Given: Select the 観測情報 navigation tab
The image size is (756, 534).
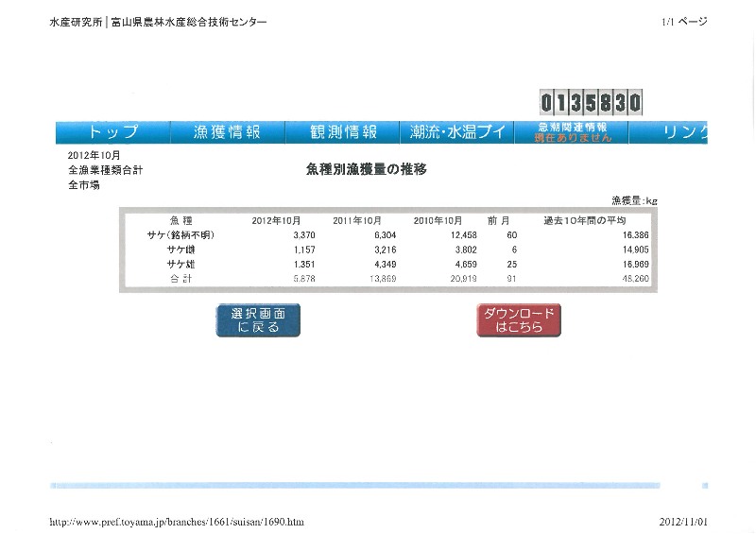Looking at the screenshot, I should [x=344, y=132].
